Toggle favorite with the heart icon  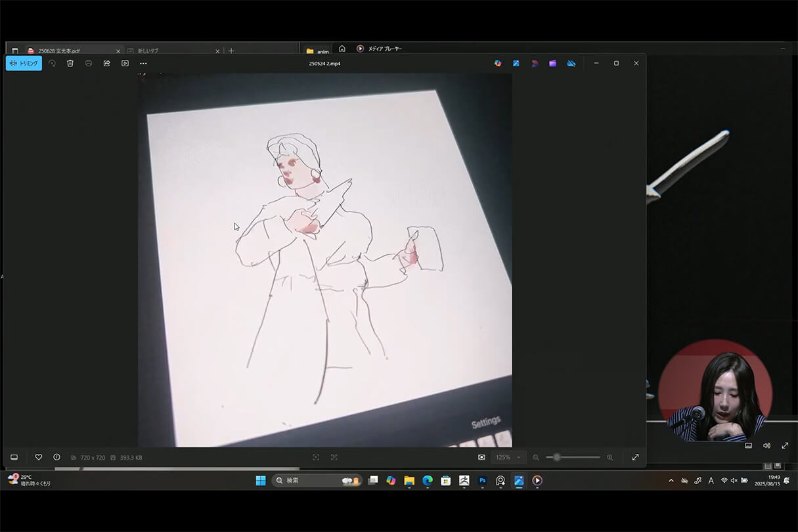click(x=39, y=457)
